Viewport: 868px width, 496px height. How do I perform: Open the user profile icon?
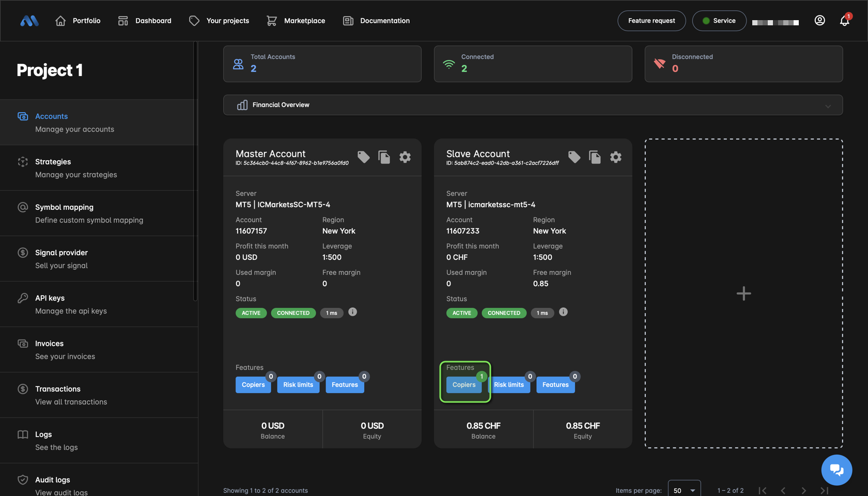point(819,21)
